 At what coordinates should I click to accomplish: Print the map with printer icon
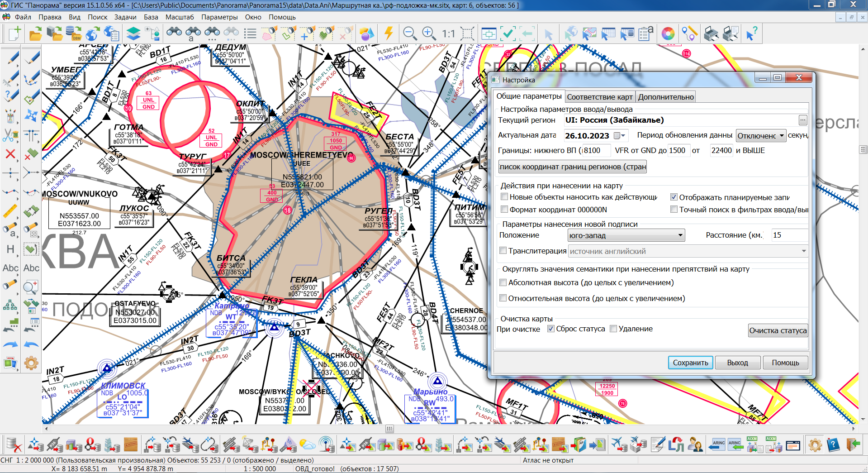coord(711,33)
